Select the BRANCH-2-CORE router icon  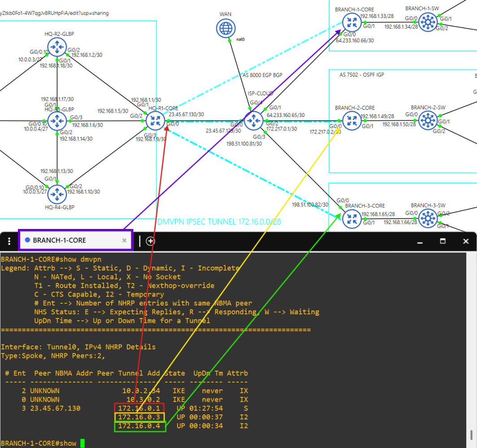[351, 121]
